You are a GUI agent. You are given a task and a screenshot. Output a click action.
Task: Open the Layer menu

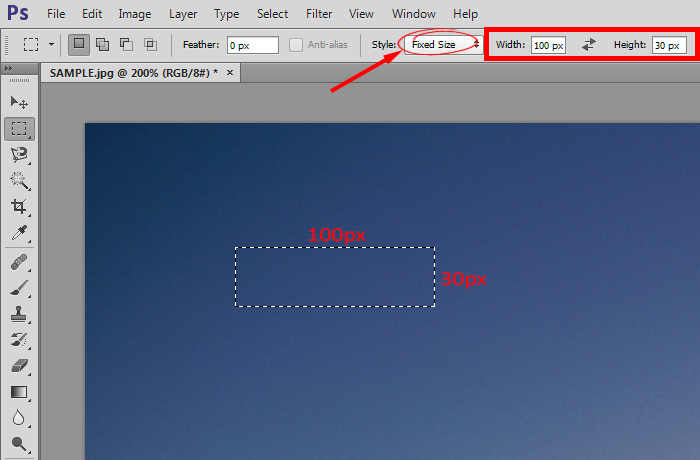(183, 14)
